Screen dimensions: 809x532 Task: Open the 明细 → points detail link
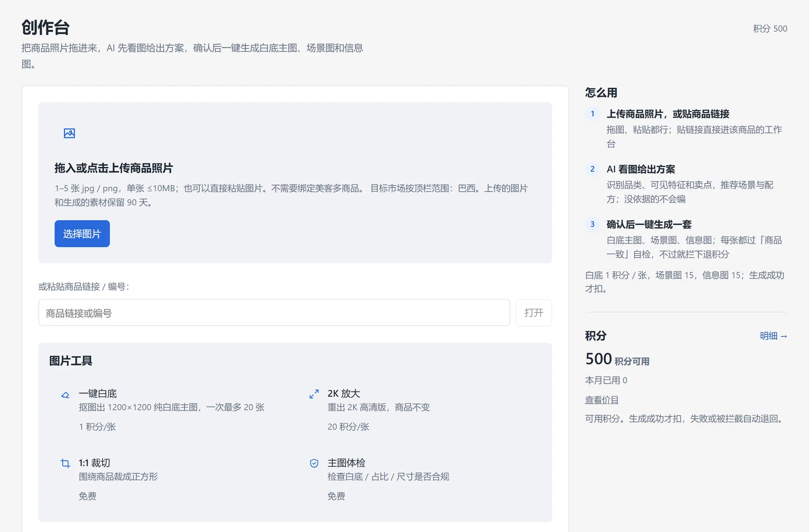click(773, 336)
